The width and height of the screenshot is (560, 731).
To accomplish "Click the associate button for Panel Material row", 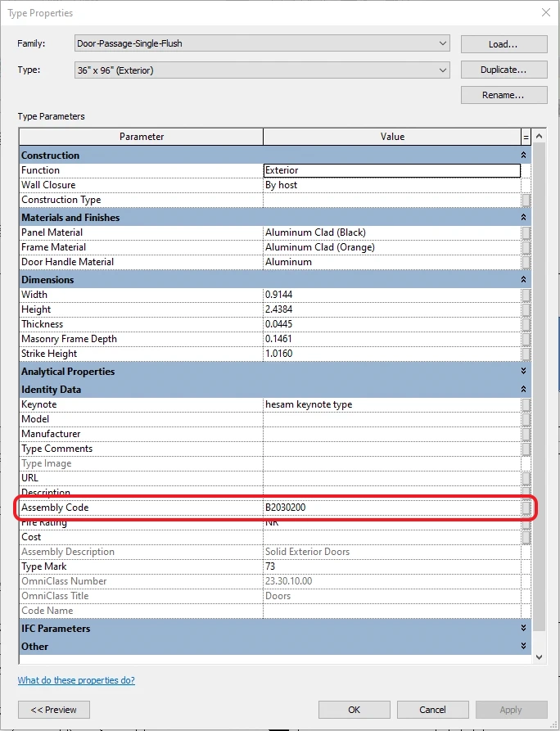I will (526, 232).
